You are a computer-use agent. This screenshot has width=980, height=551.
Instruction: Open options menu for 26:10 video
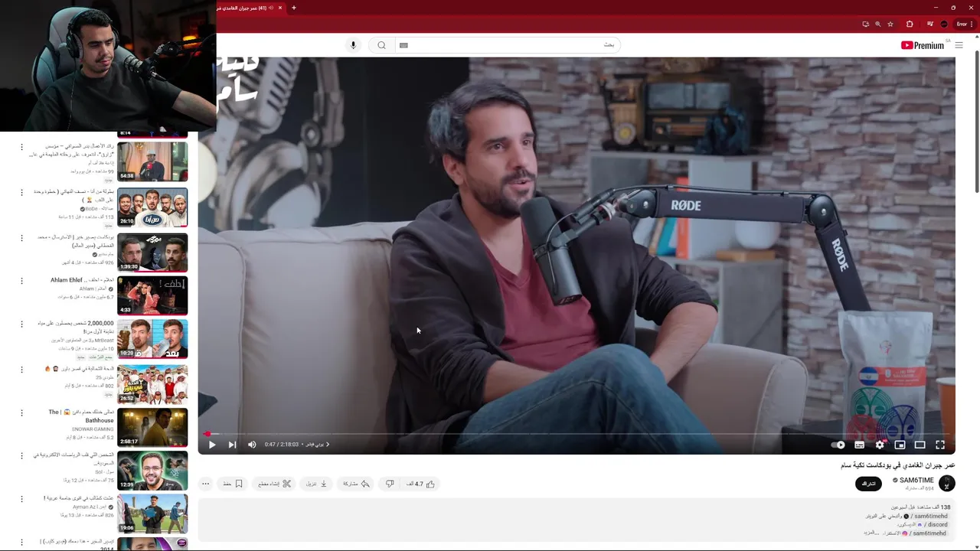(x=21, y=192)
